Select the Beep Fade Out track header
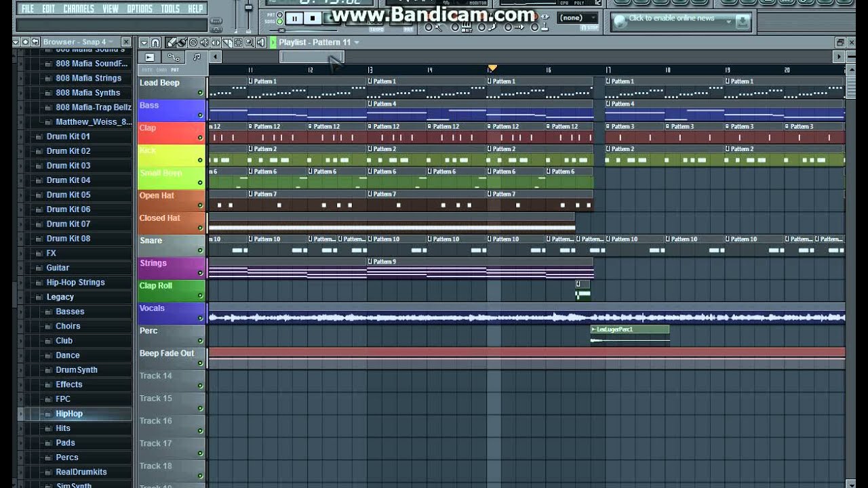Image resolution: width=868 pixels, height=488 pixels. click(172, 358)
